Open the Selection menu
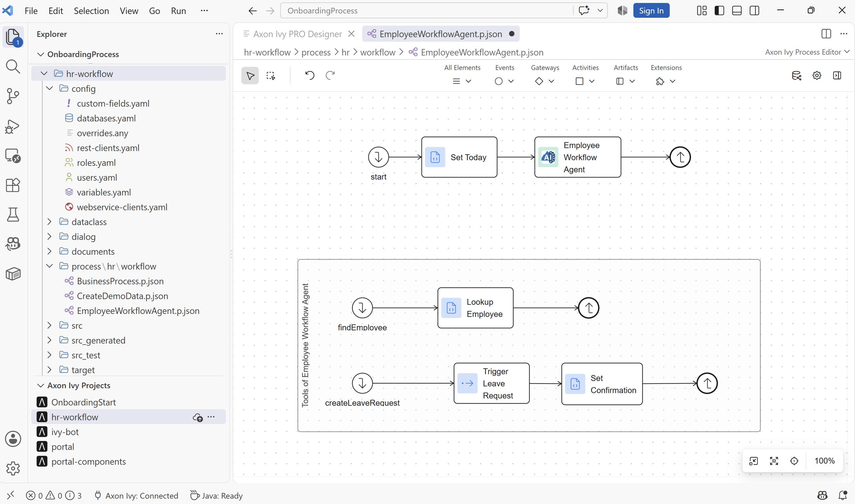The height and width of the screenshot is (504, 855). 91,10
